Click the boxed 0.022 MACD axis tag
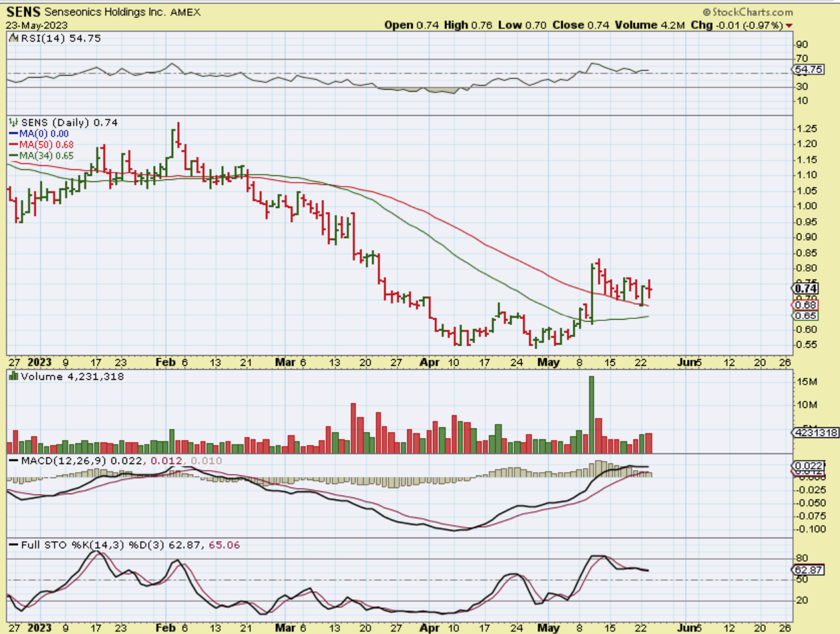 coord(807,465)
